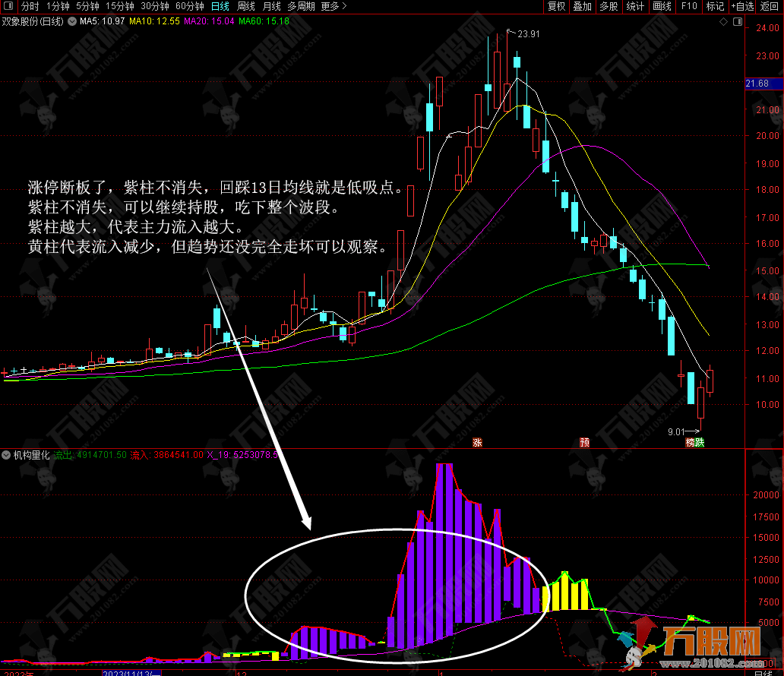This screenshot has width=784, height=676.
Task: Click the 20000 indicator axis label
Action: (766, 495)
